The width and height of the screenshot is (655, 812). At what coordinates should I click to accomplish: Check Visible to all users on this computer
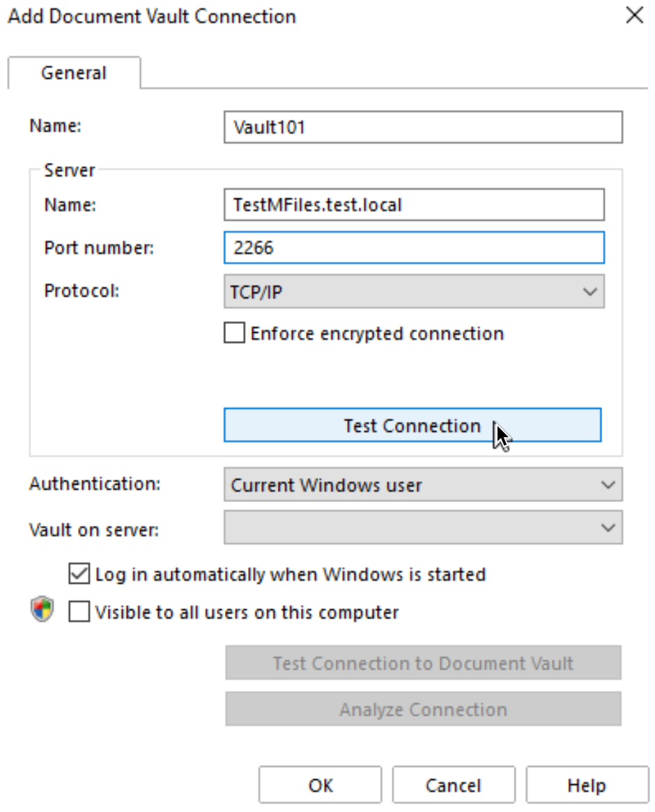79,611
